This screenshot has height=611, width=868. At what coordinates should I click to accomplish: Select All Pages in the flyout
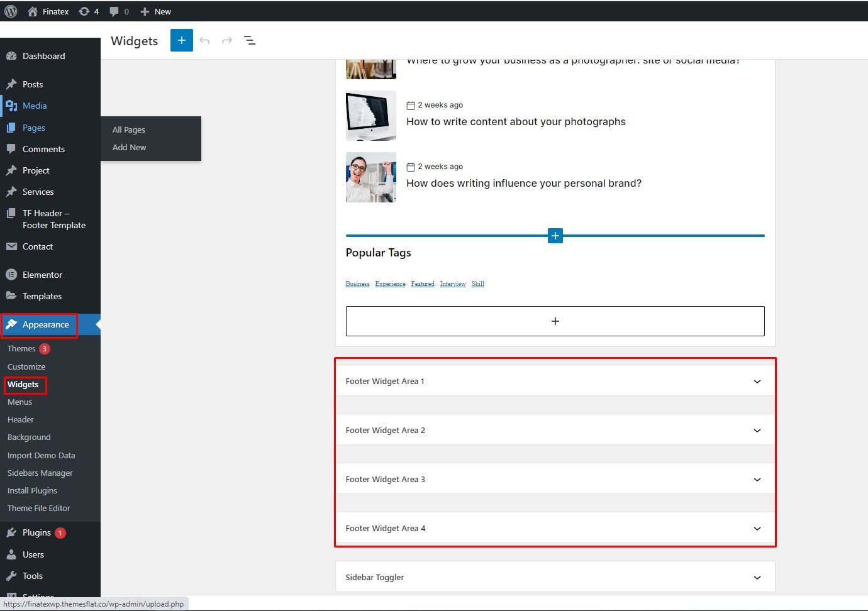pos(129,129)
